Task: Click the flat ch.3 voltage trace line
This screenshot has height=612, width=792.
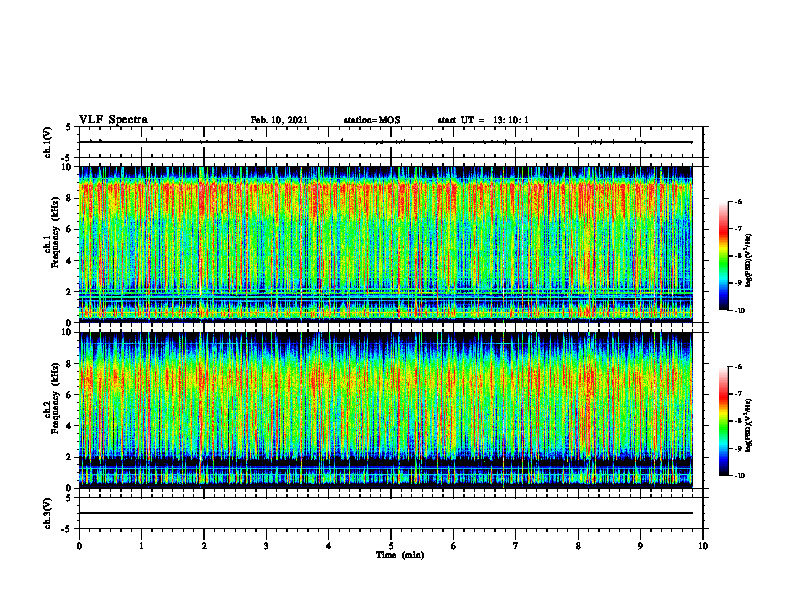Action: click(x=386, y=513)
